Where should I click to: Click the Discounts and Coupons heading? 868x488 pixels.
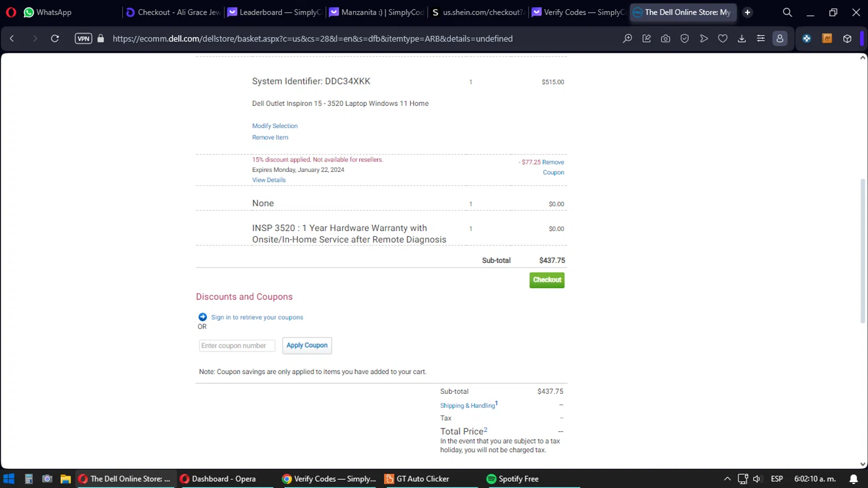coord(244,296)
